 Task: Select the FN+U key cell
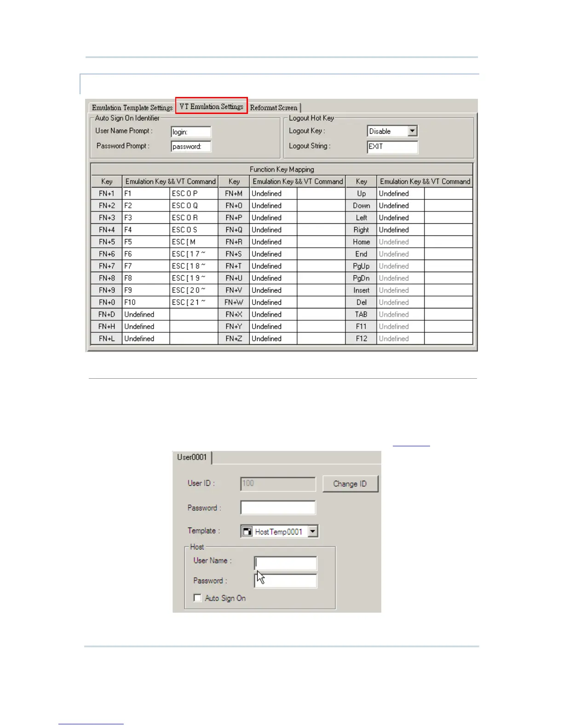click(x=234, y=278)
